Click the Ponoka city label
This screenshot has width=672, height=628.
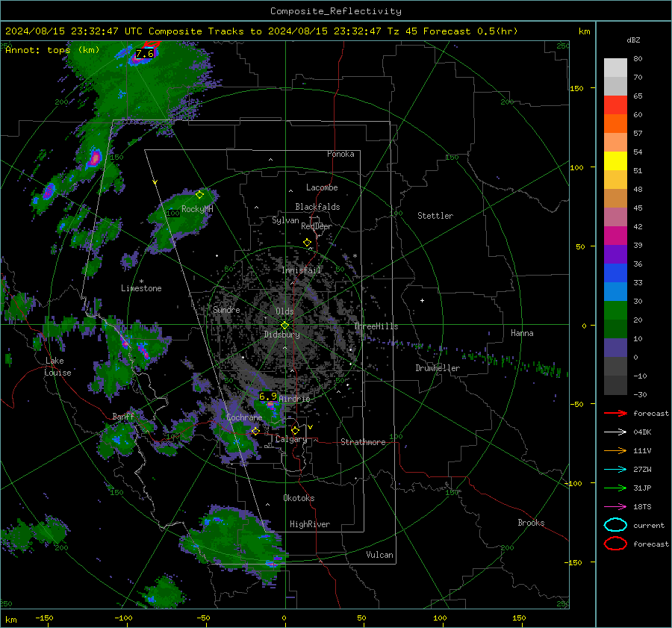pos(340,154)
